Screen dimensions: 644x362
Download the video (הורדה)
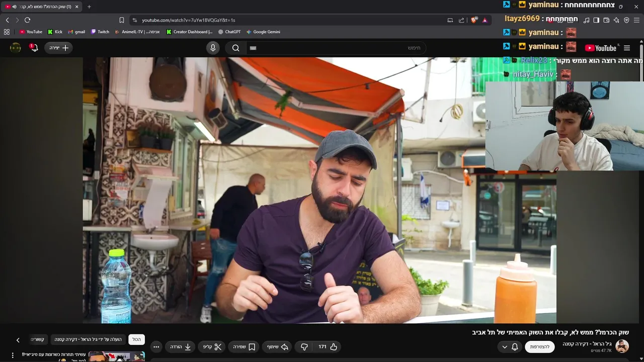180,347
